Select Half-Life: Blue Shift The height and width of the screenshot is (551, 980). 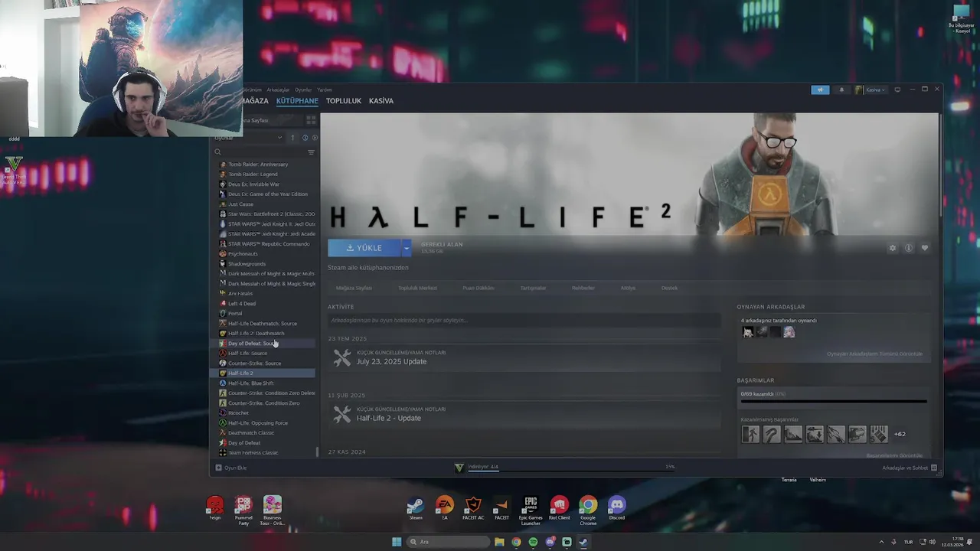[250, 383]
